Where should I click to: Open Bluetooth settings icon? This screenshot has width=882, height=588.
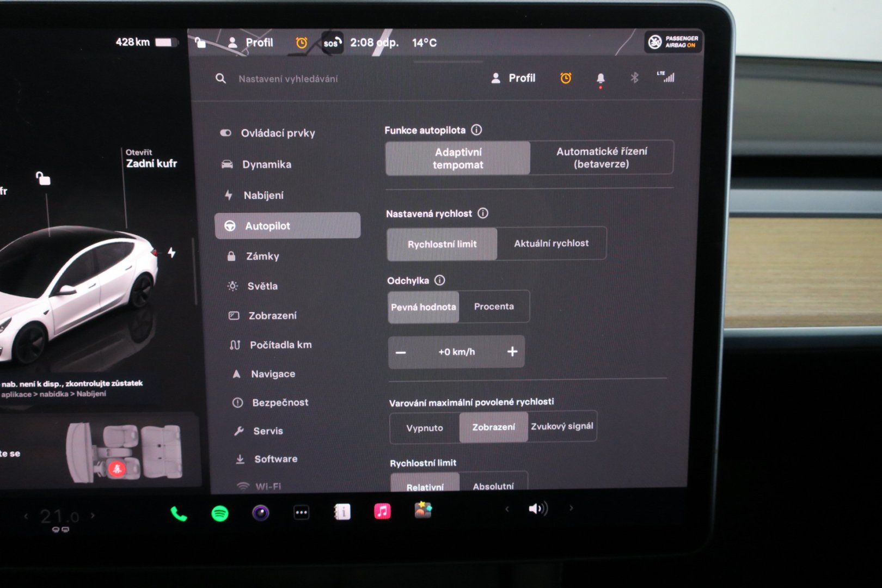coord(634,78)
